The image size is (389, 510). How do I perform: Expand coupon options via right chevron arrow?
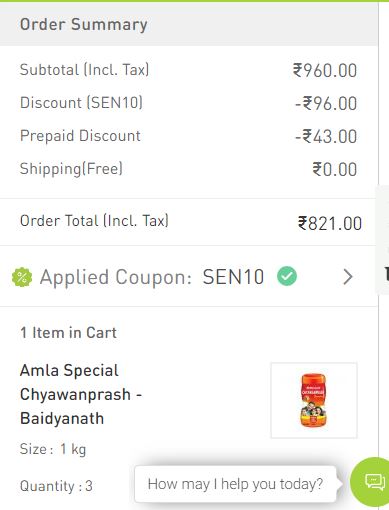click(x=348, y=277)
